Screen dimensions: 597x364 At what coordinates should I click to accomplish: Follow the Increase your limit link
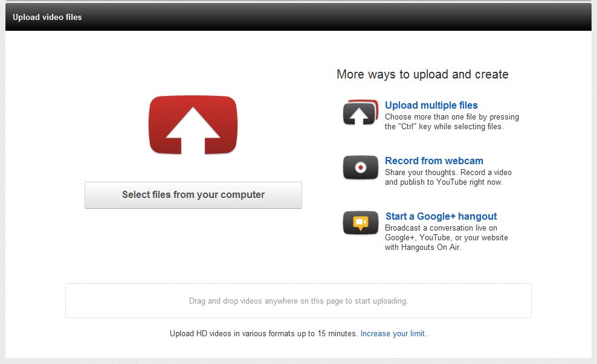pos(394,334)
